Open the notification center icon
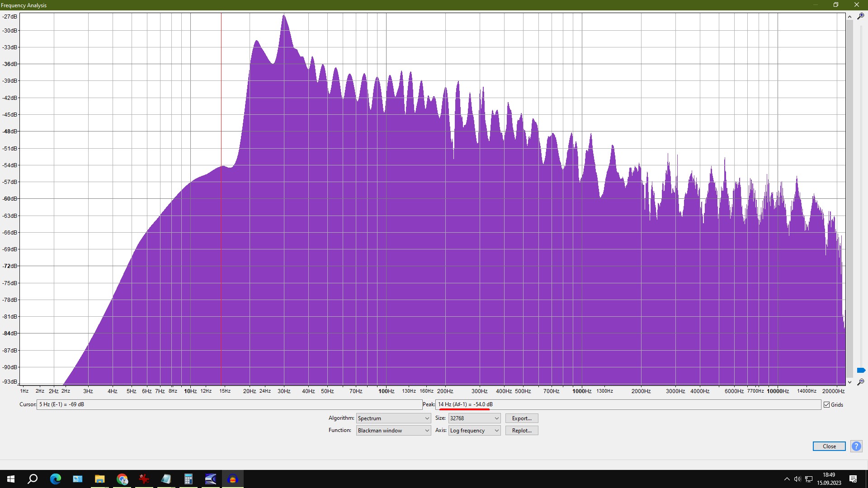 [853, 479]
